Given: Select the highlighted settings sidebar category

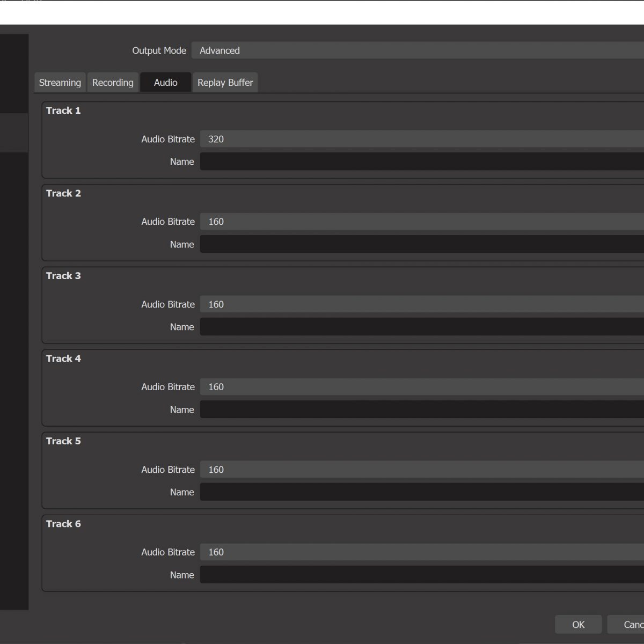Looking at the screenshot, I should click(14, 133).
